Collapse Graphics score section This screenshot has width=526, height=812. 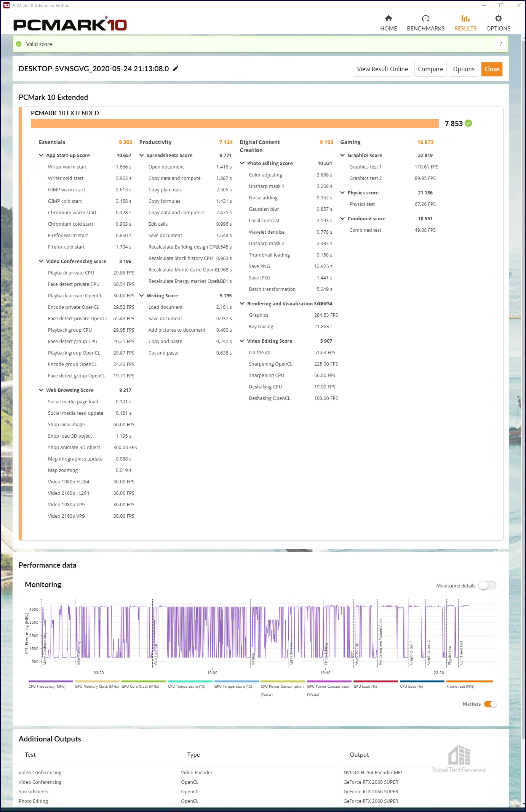pos(342,155)
